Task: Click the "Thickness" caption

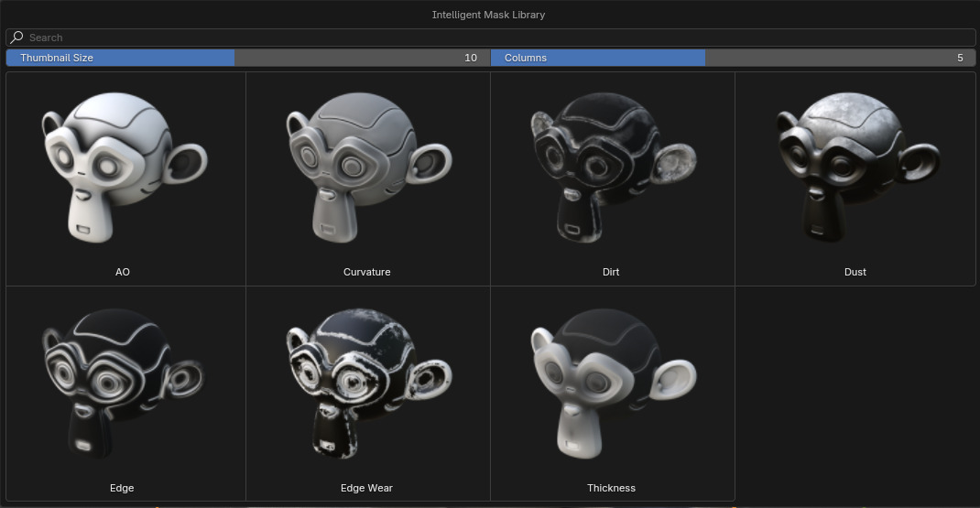Action: pos(611,488)
